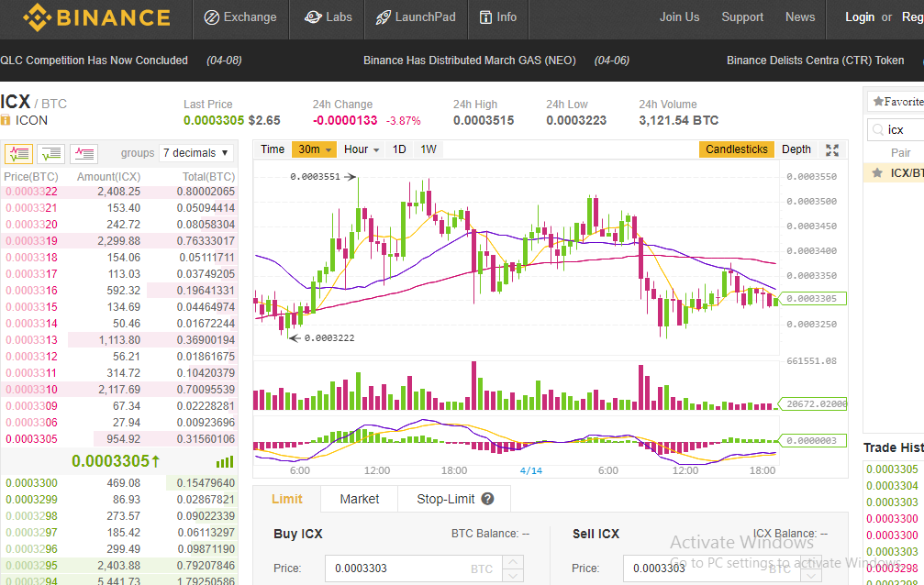The height and width of the screenshot is (585, 924).
Task: Click the Total(BTC) column header
Action: click(208, 177)
